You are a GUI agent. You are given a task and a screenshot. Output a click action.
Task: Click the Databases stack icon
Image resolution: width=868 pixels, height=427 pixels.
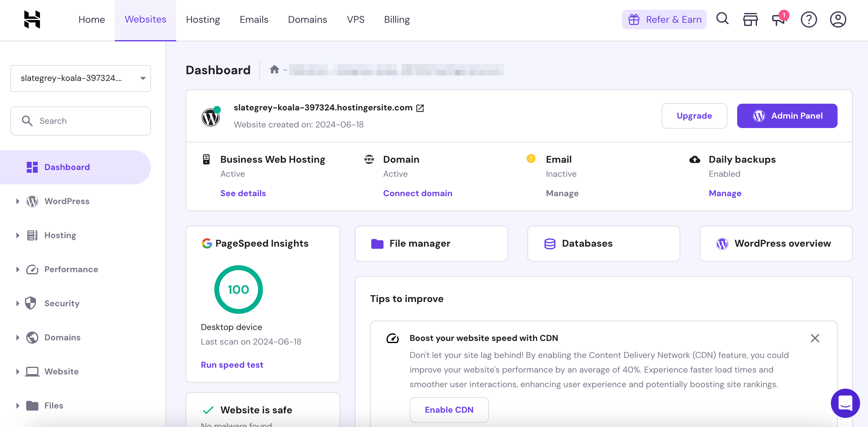(550, 244)
